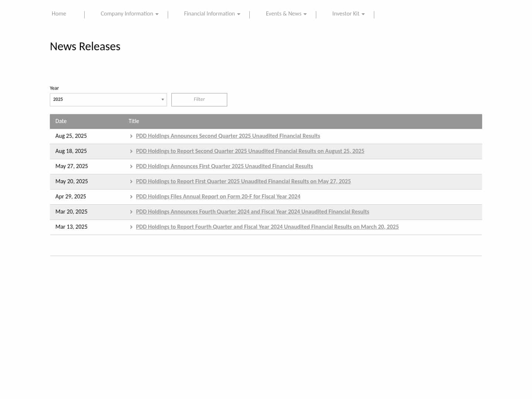This screenshot has height=399, width=532.
Task: Open notice to report Second Quarter results on August 25
Action: (250, 151)
